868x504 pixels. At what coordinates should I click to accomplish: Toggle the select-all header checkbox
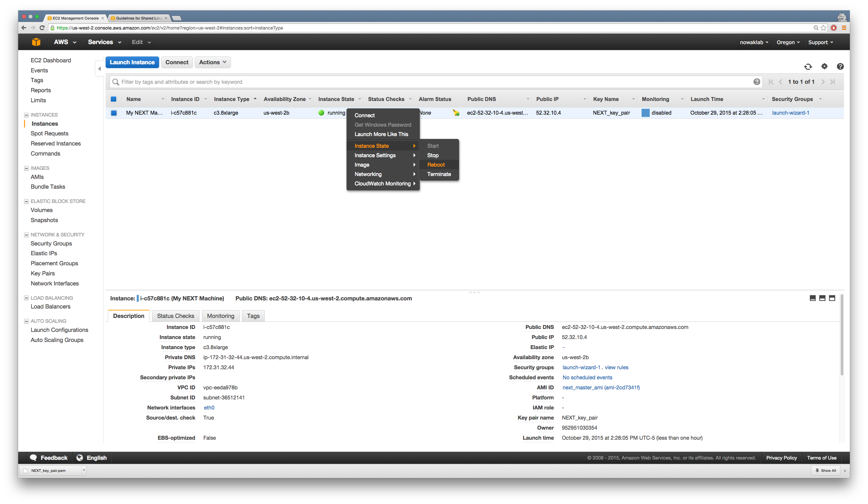click(114, 99)
